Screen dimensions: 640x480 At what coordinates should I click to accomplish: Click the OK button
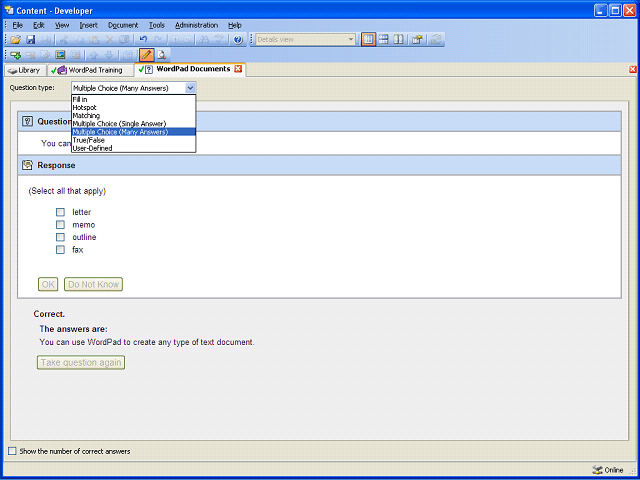[x=48, y=284]
